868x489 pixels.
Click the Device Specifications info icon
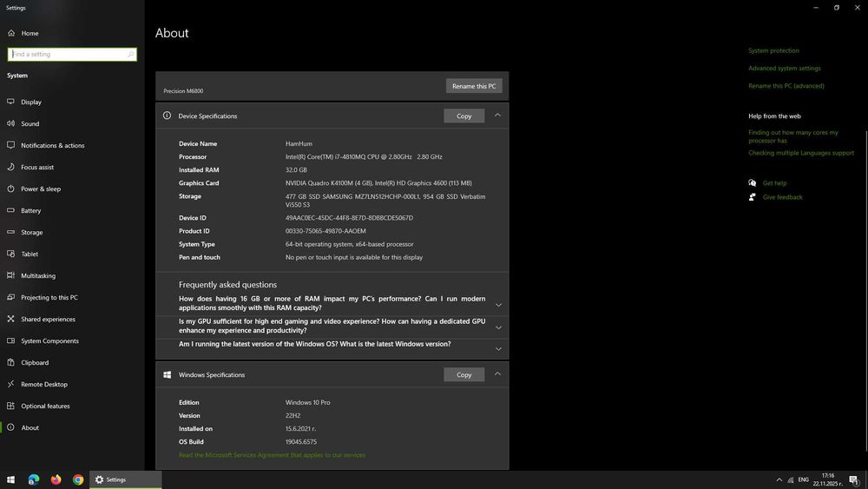click(x=167, y=116)
